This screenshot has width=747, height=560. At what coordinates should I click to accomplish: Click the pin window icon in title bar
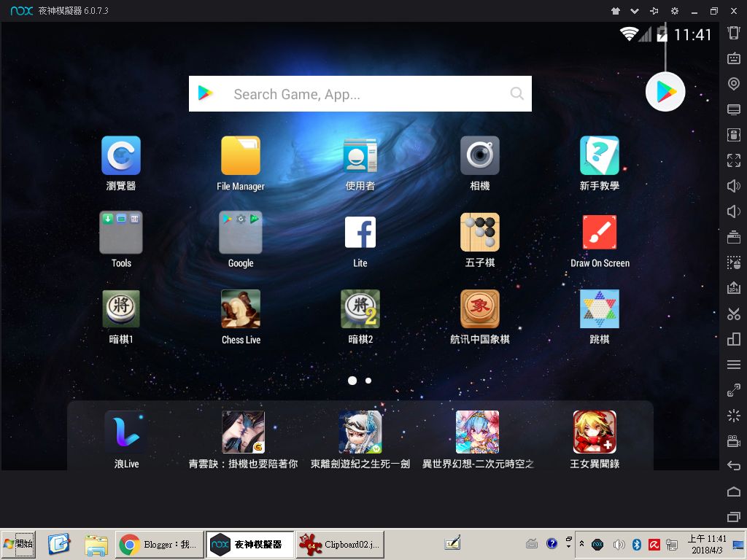tap(654, 11)
